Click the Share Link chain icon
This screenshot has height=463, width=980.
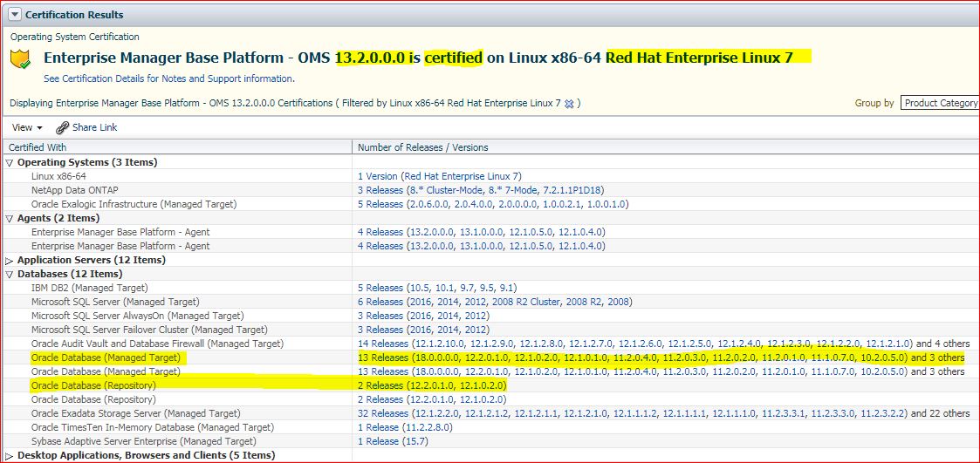point(62,128)
